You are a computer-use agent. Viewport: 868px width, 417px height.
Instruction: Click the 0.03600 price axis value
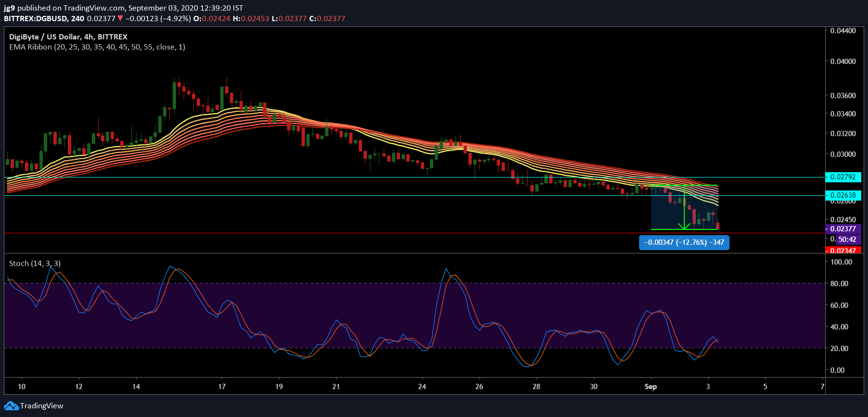pyautogui.click(x=843, y=96)
